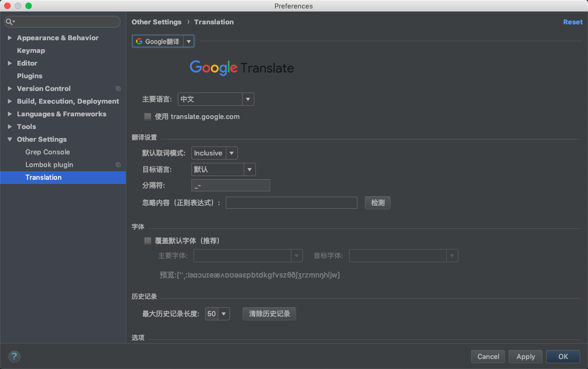
Task: Click the Google G logo in translator selector
Action: (139, 41)
